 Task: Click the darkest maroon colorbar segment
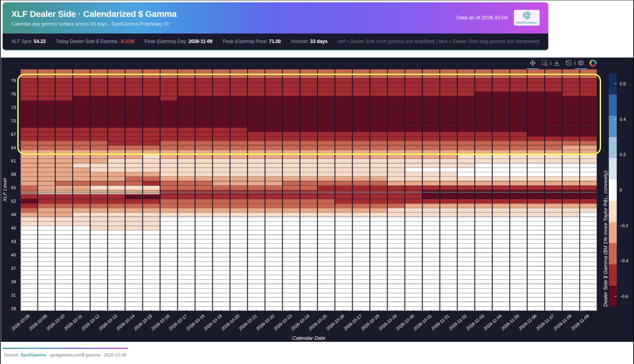coord(613,296)
